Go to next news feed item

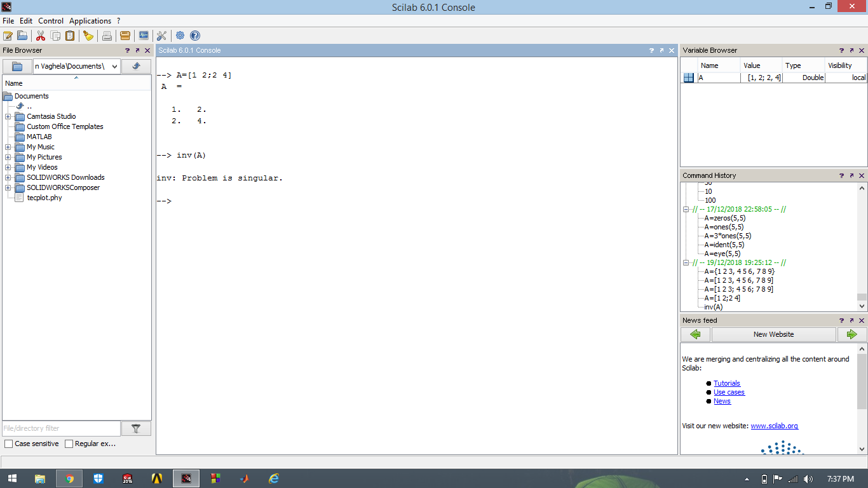(852, 334)
